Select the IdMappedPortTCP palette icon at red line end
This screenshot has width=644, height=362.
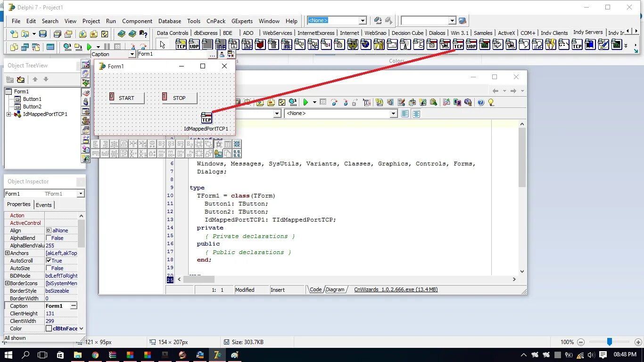click(x=458, y=45)
